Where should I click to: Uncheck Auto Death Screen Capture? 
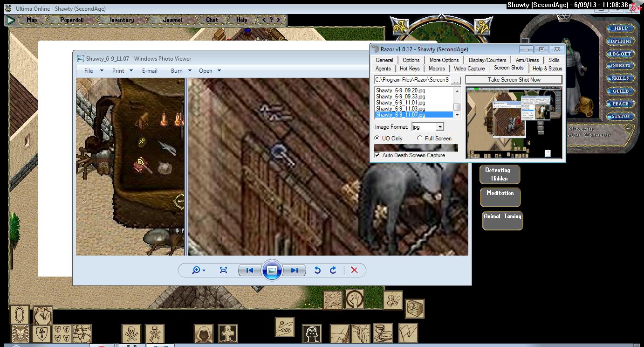coord(377,155)
